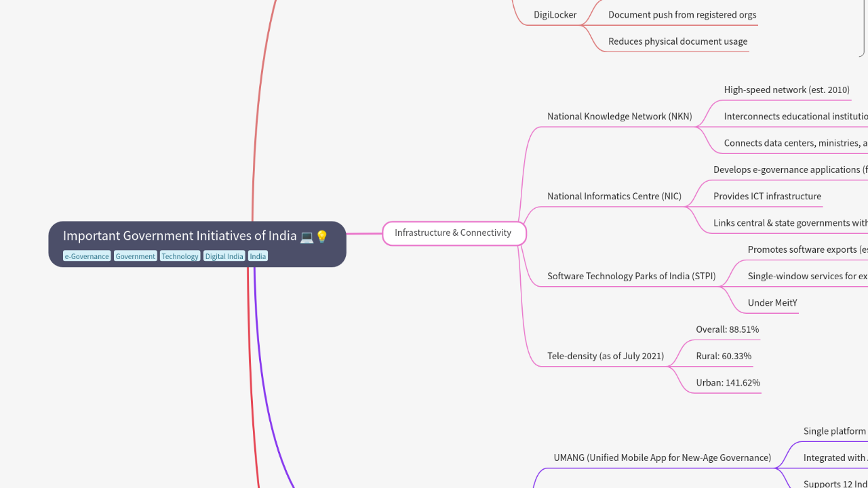Select 'Overall: 88.51%' leaf
Screen dimensions: 868x488
click(728, 329)
